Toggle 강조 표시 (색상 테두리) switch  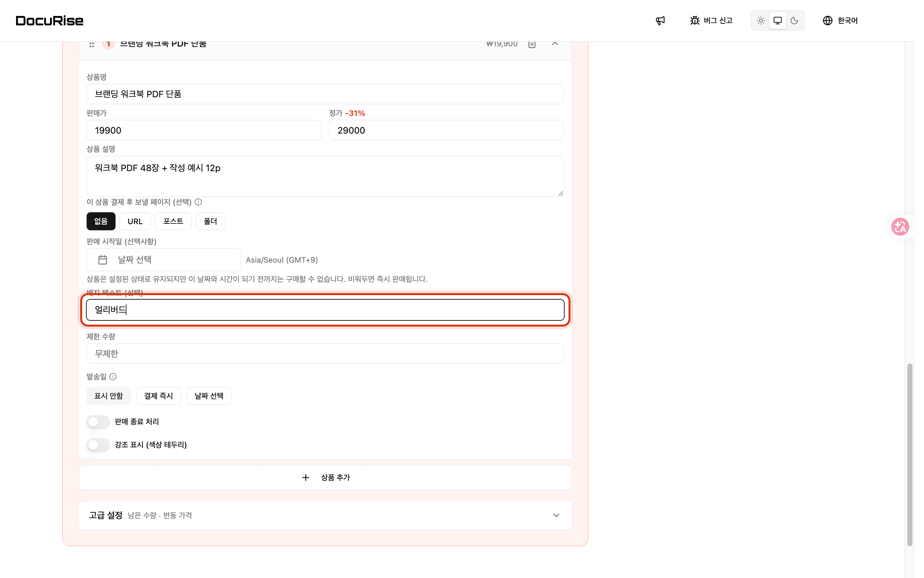tap(98, 445)
